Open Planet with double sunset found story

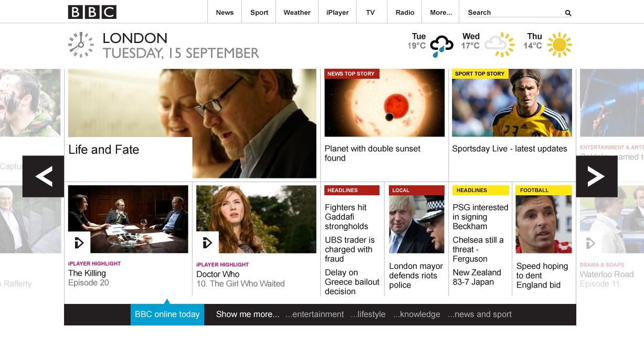tap(373, 153)
